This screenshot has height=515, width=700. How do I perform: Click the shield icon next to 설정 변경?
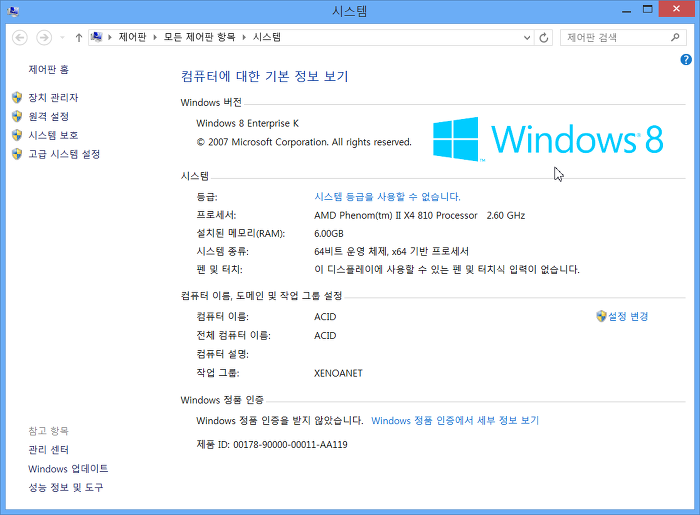(x=601, y=316)
